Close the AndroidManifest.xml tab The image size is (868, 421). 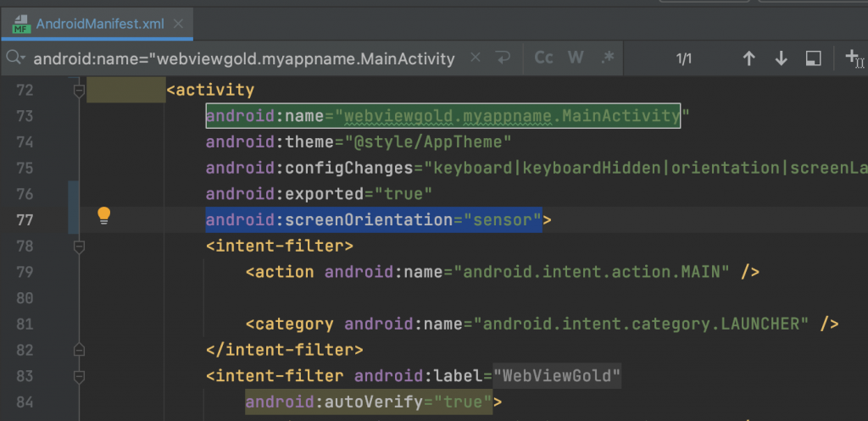pyautogui.click(x=177, y=24)
